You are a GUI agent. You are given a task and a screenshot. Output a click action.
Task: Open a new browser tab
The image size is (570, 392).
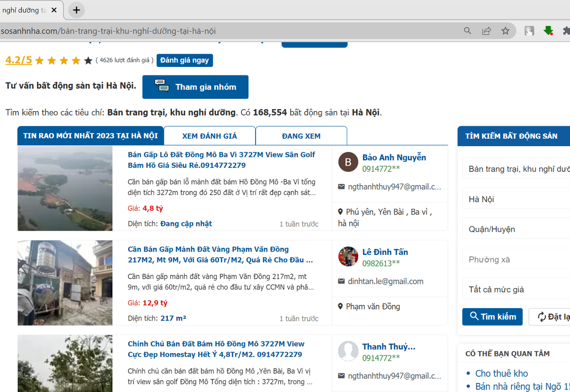pos(76,10)
